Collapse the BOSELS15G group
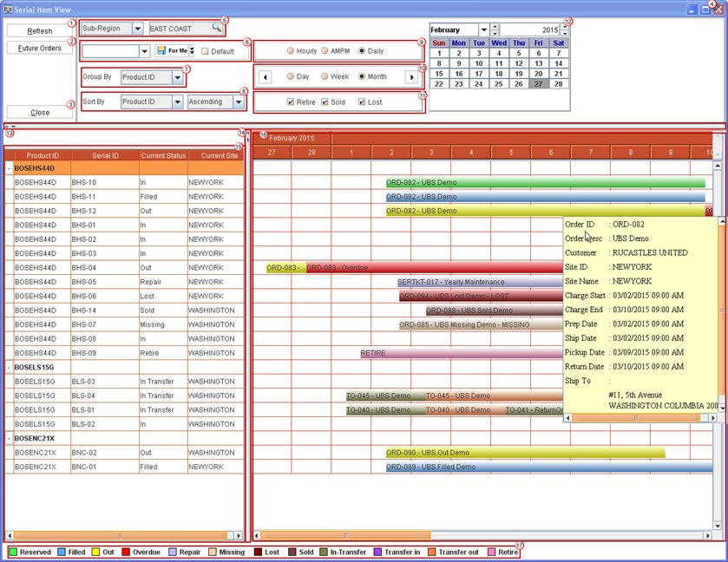 pos(10,367)
